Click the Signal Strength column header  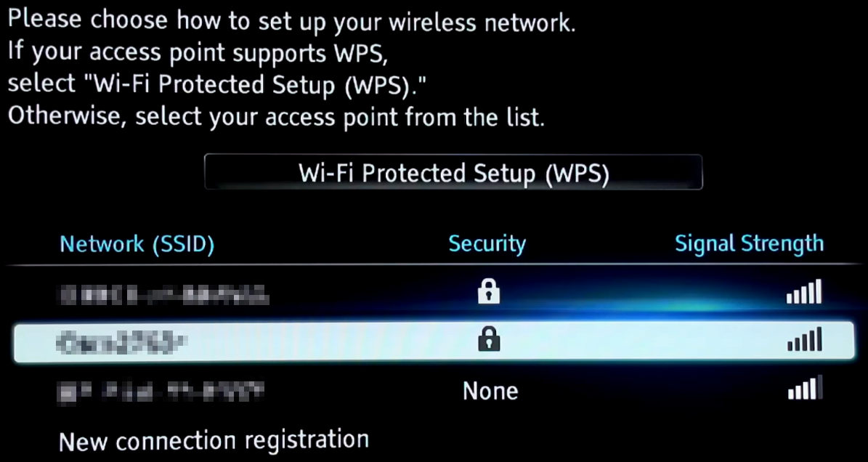tap(749, 244)
